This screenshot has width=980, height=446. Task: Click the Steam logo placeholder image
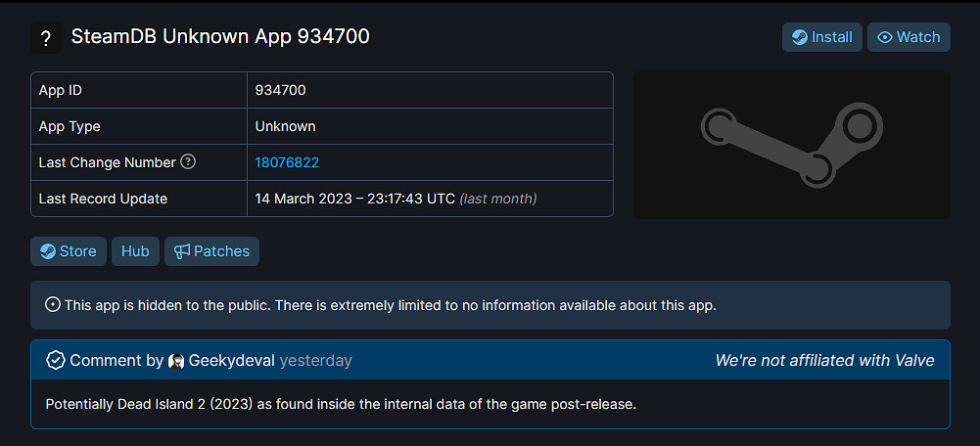pyautogui.click(x=791, y=145)
